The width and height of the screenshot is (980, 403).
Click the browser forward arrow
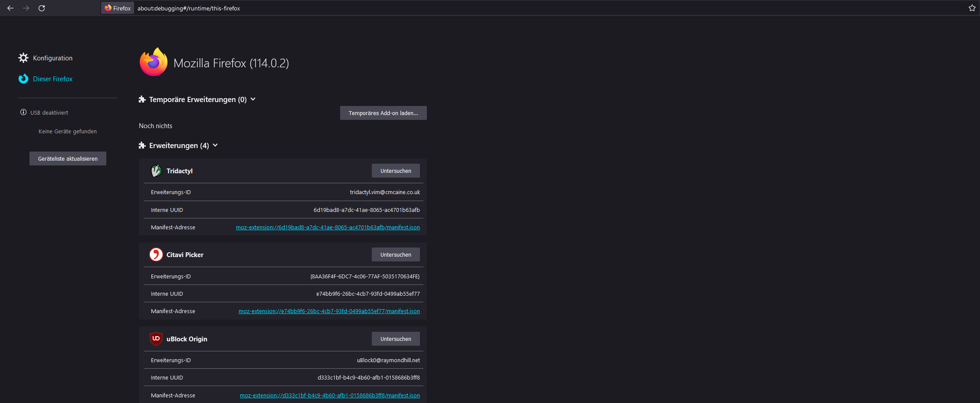click(x=26, y=8)
